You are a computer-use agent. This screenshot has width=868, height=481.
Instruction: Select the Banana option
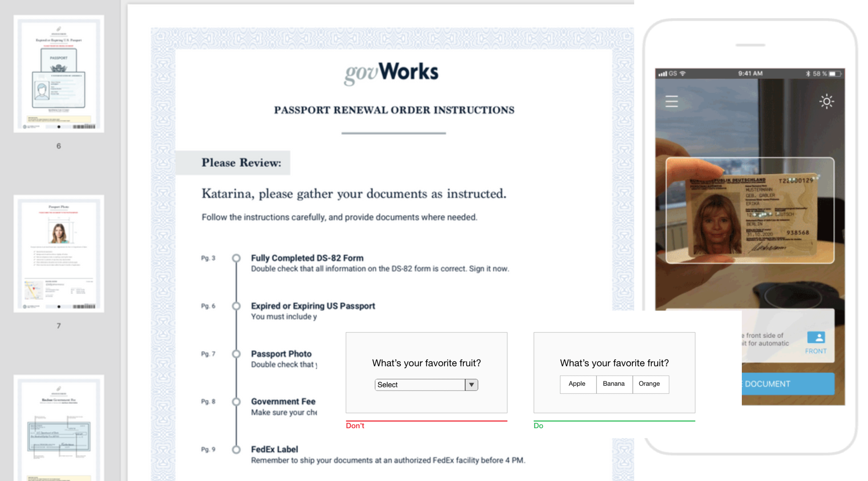[614, 384]
